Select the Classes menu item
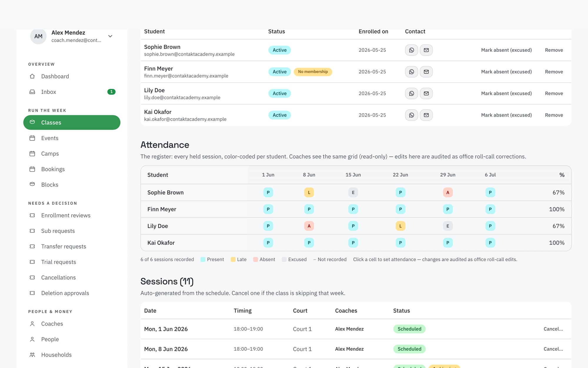Screen dimensions: 588x368 click(x=72, y=122)
